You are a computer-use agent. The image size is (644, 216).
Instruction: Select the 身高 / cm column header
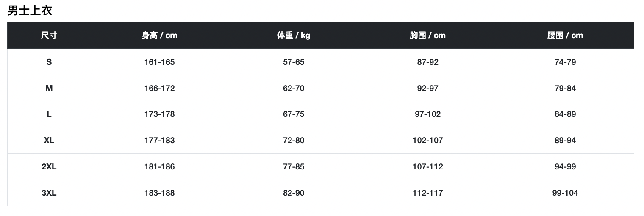pos(159,36)
